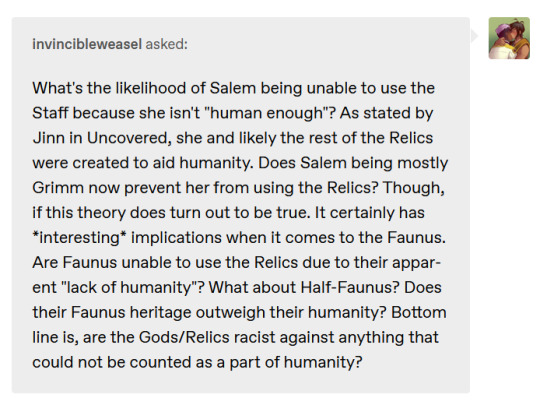Open the invincibleweasel user profile link
The height and width of the screenshot is (405, 540).
click(x=87, y=44)
